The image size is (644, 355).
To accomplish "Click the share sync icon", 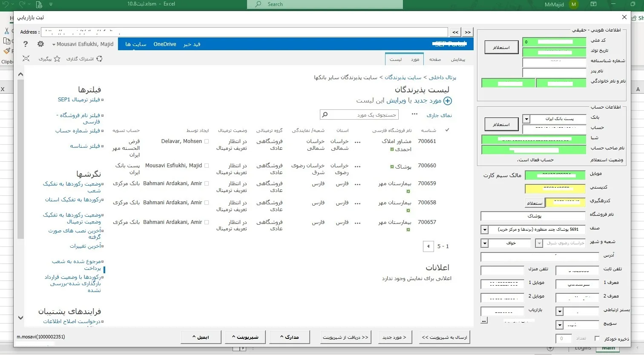I will click(x=99, y=59).
